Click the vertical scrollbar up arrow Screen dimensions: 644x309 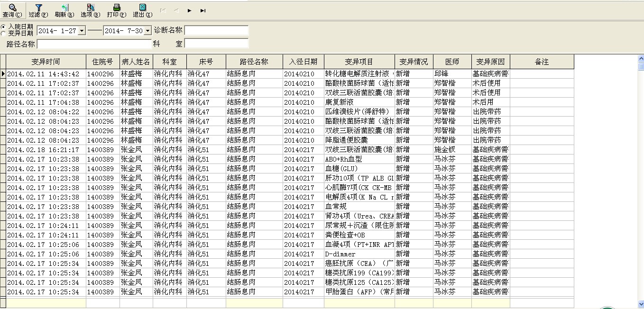point(641,59)
